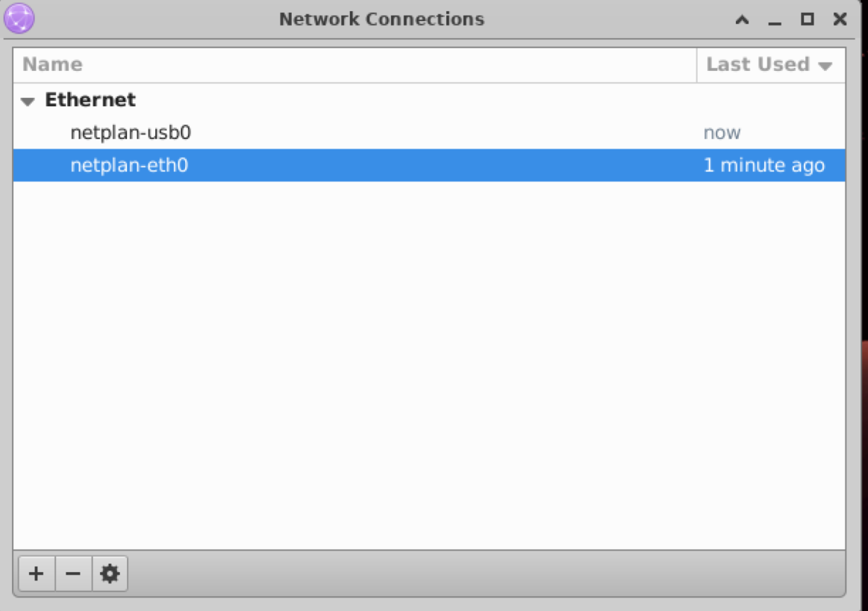Click the 'now' last-used cell

(722, 133)
